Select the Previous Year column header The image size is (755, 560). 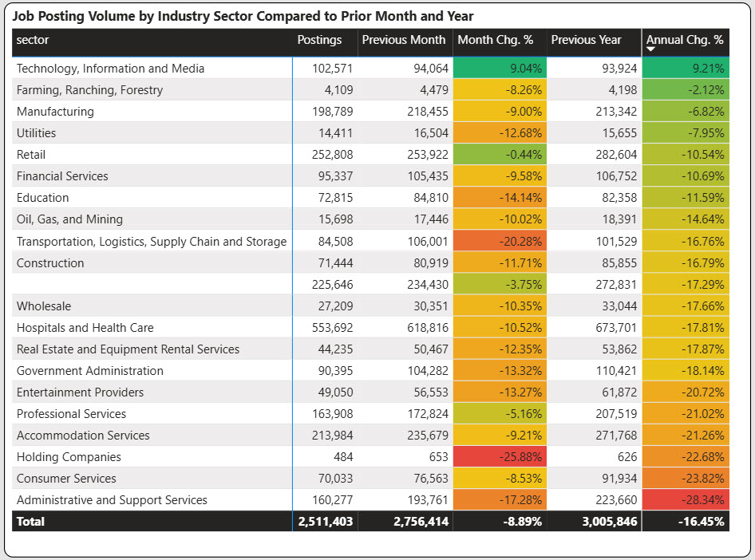pos(586,40)
